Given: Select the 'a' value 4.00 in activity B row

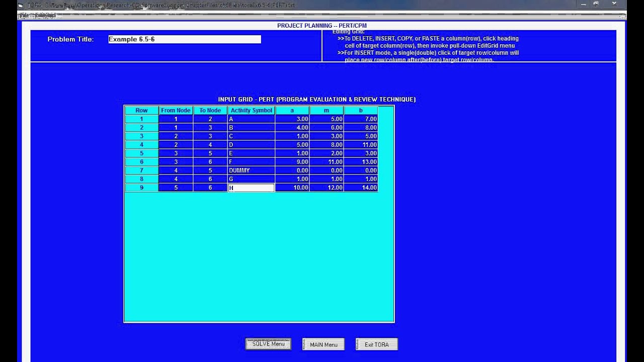Looking at the screenshot, I should pos(292,128).
